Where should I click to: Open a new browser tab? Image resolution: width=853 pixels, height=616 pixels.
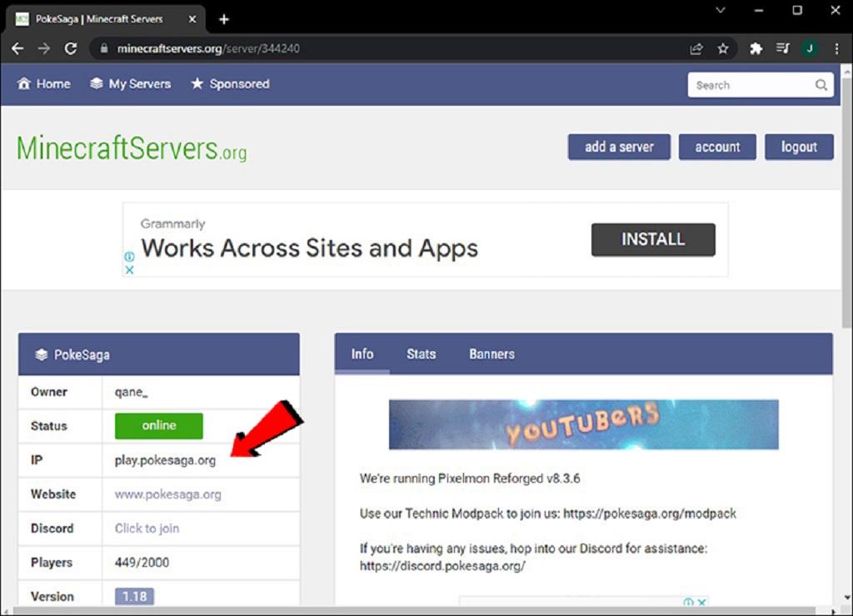point(223,20)
